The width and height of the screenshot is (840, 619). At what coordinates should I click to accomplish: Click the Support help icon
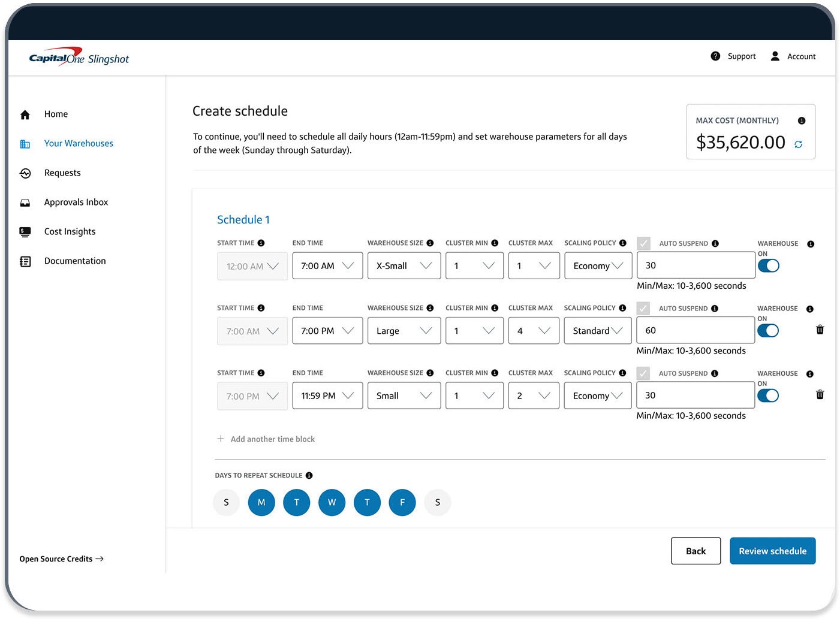715,56
